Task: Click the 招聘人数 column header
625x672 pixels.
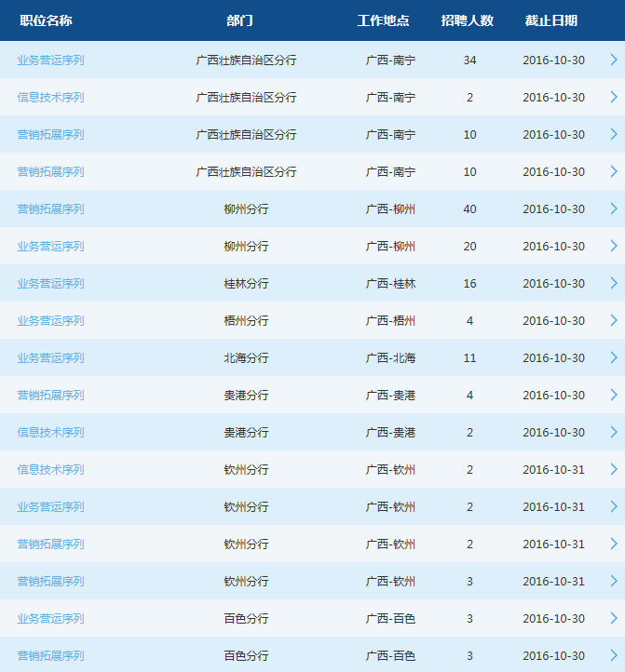Action: (x=468, y=20)
